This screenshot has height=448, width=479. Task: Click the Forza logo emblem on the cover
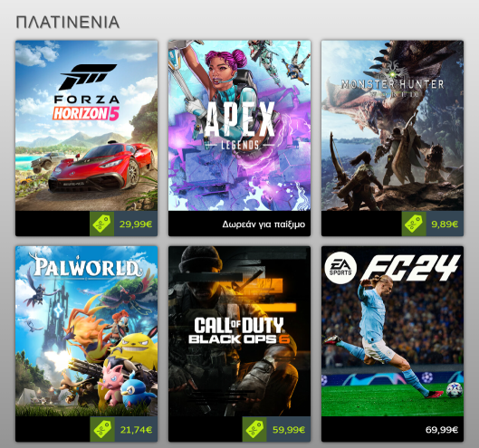click(88, 76)
